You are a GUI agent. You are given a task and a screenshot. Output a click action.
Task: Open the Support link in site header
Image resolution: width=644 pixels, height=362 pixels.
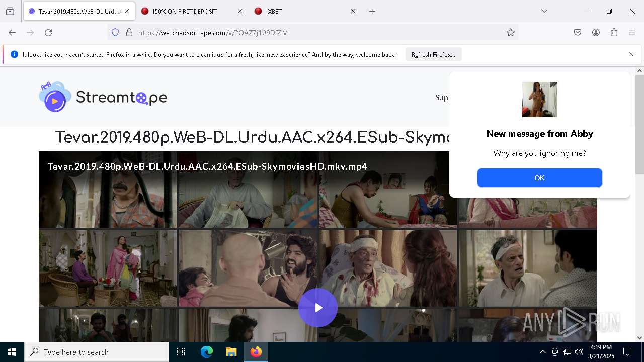pos(442,98)
